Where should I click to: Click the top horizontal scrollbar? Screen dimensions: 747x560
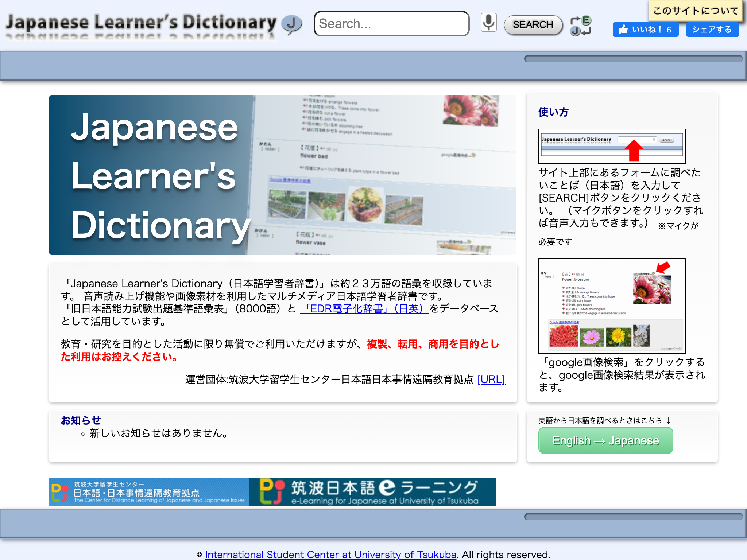pos(633,58)
